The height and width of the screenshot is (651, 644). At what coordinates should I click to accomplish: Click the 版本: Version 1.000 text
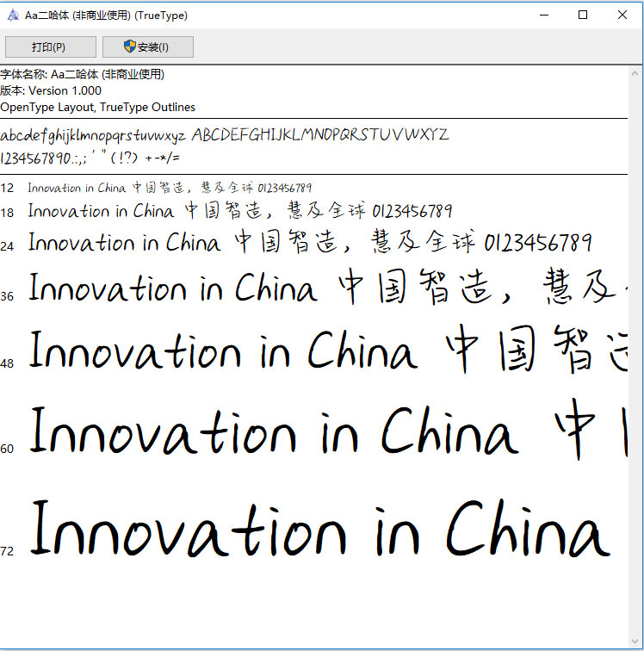51,90
